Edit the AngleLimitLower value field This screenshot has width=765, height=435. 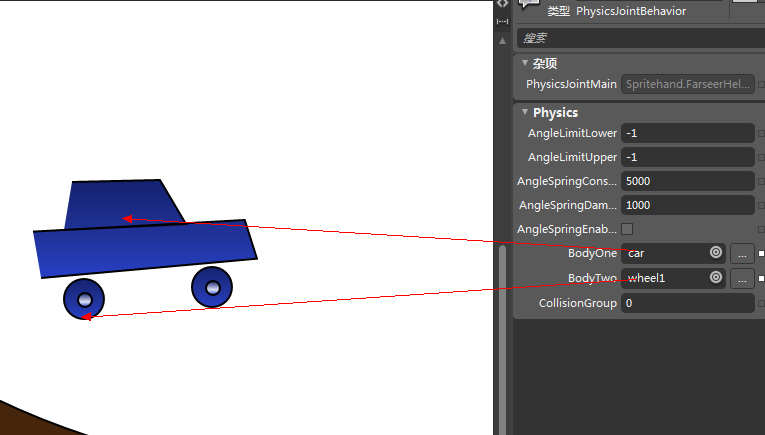click(x=687, y=133)
